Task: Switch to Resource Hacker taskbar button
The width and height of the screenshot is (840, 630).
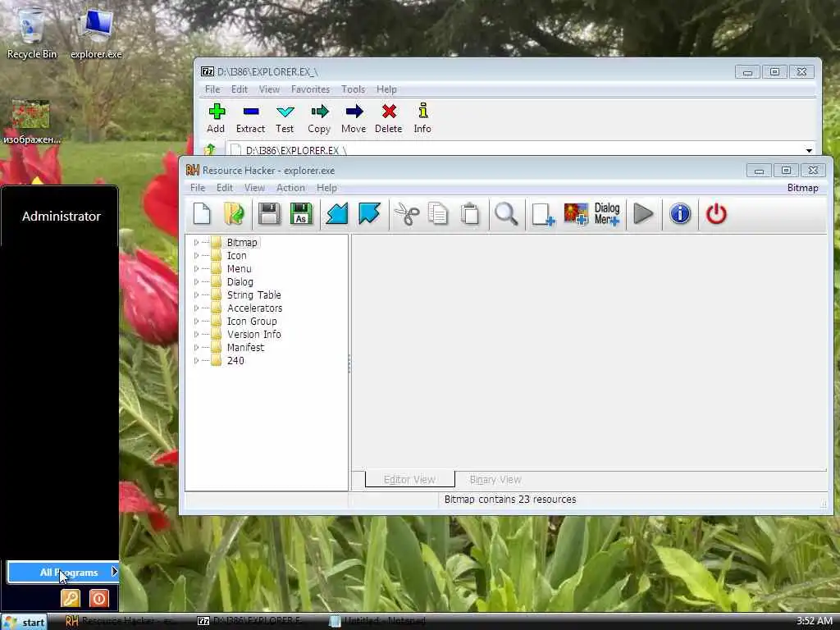Action: [121, 621]
